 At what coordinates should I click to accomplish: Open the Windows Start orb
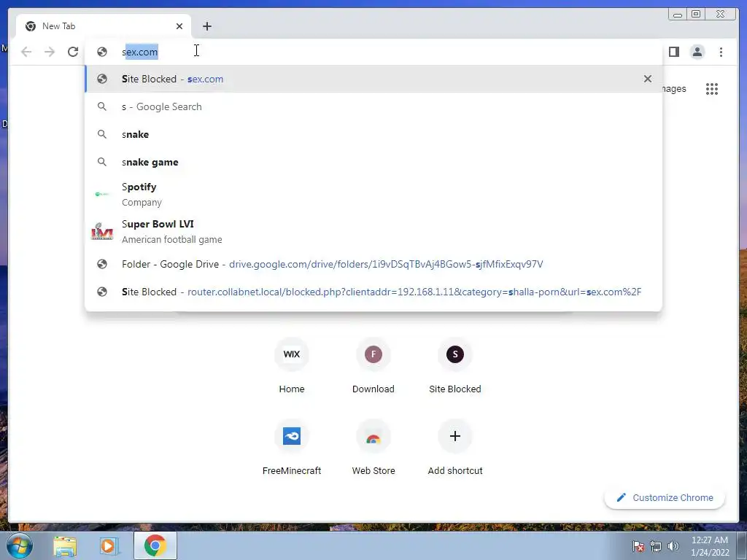point(20,545)
